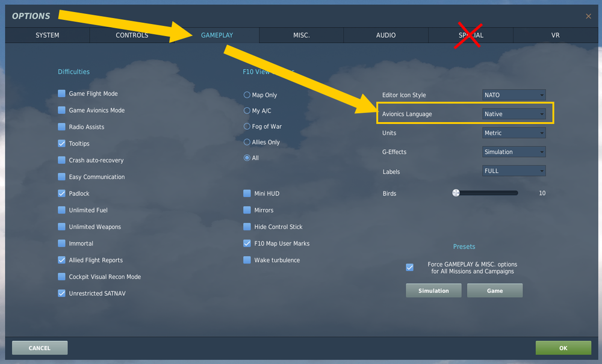The width and height of the screenshot is (602, 364).
Task: Open Editor Icon Style NATO dropdown
Action: point(514,94)
